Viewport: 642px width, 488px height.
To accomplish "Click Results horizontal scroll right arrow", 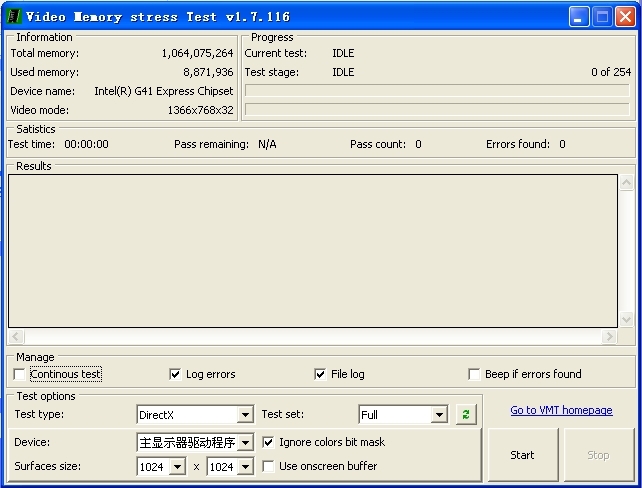I will (609, 337).
